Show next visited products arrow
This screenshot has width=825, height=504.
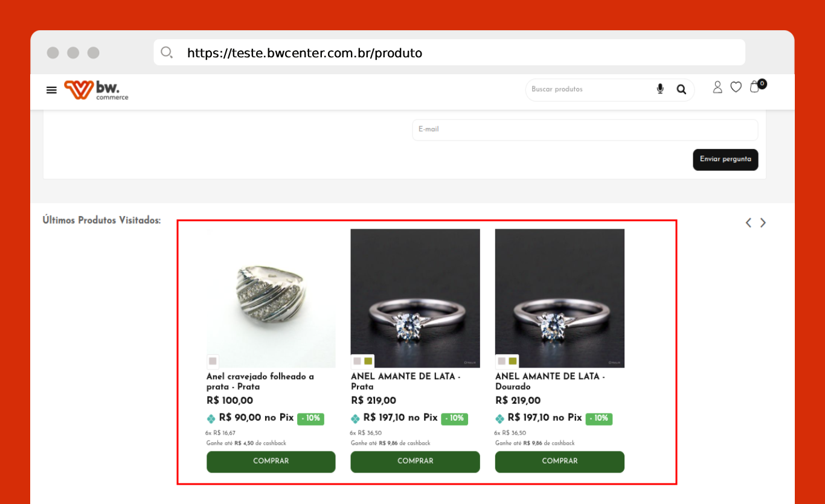coord(763,223)
